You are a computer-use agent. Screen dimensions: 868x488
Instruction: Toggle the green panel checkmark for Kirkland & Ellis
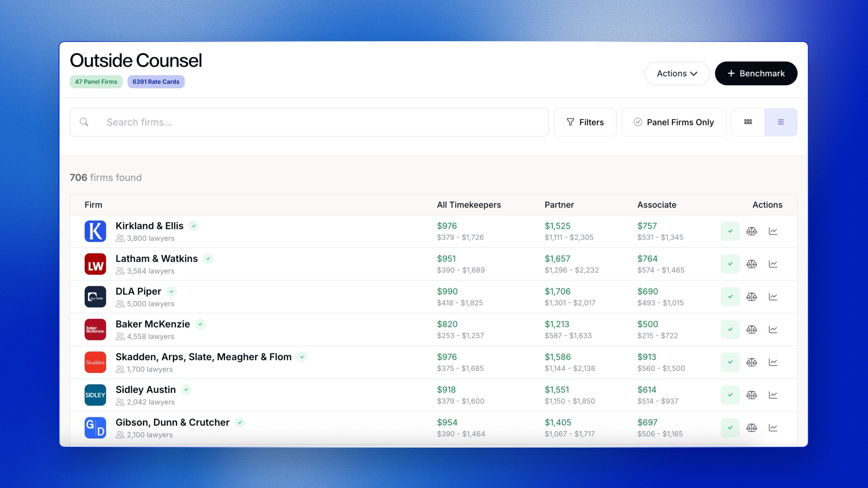click(730, 231)
